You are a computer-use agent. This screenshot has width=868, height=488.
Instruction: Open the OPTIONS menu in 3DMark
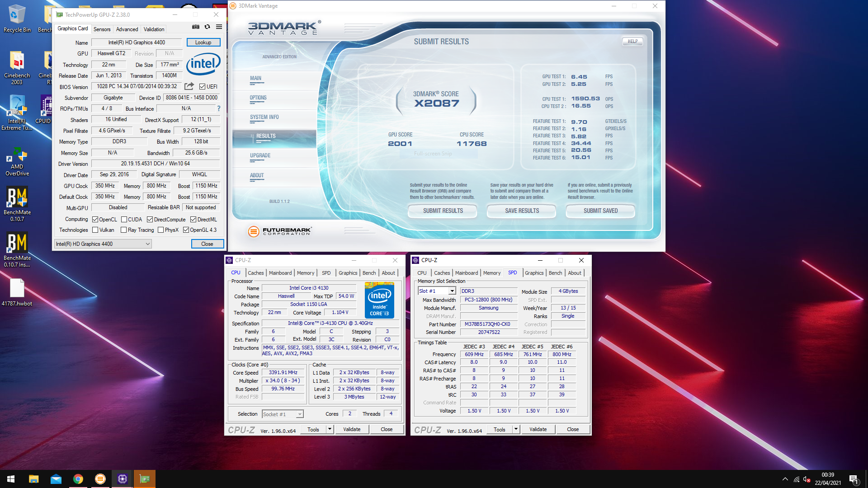[x=258, y=98]
